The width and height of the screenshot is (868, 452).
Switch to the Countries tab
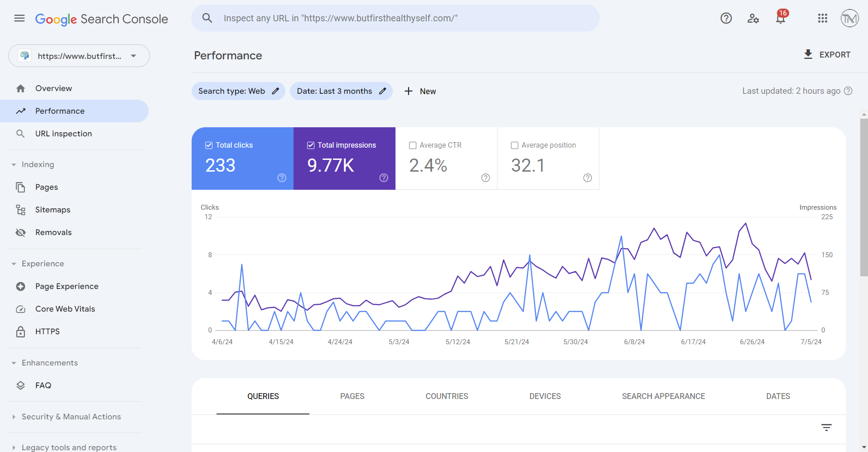[x=447, y=396]
